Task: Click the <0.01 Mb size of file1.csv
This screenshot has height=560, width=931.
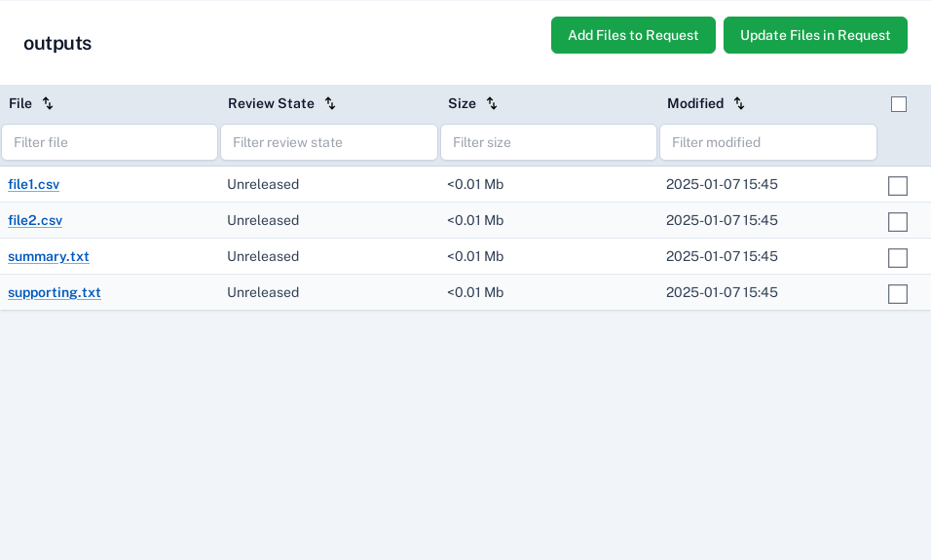Action: (x=475, y=184)
